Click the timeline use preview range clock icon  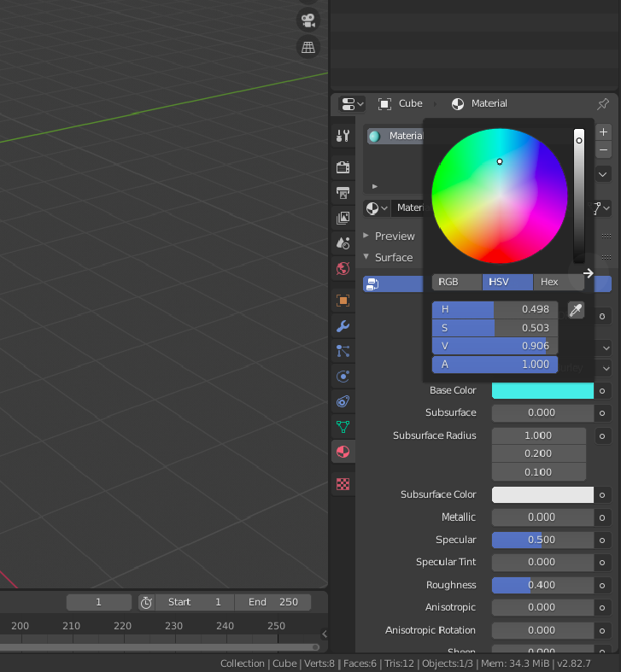(146, 602)
